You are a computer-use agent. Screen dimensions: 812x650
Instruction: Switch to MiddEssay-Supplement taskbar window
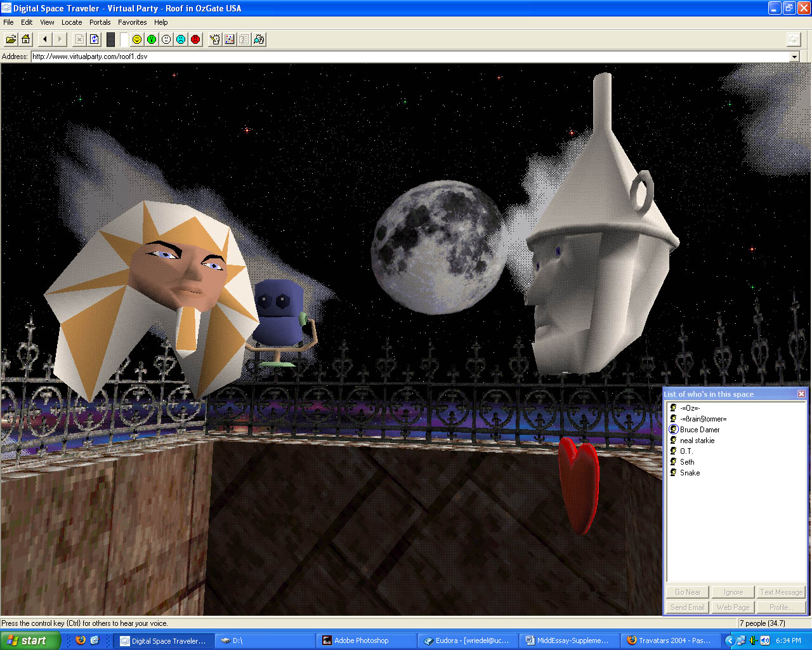tap(569, 640)
